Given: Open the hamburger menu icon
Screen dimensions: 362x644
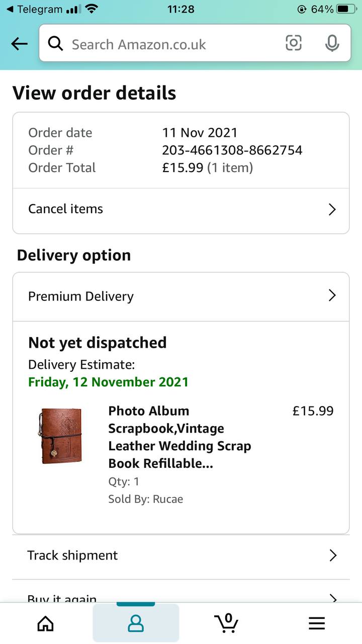Looking at the screenshot, I should point(317,624).
